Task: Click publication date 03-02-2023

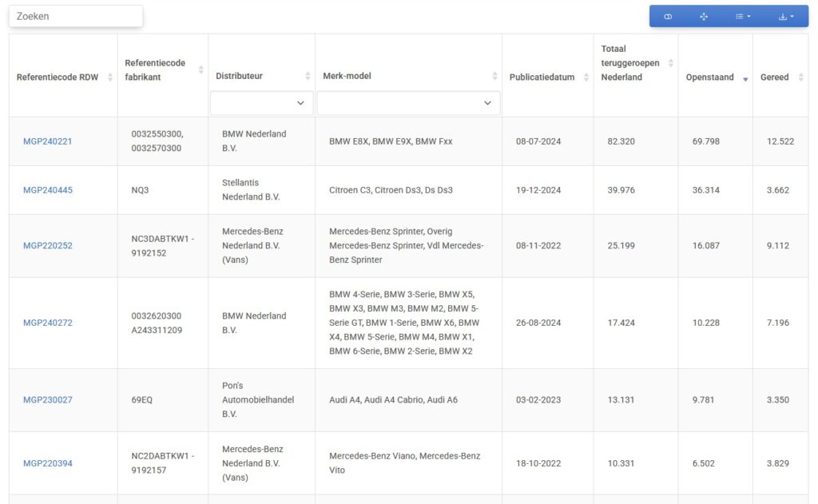Action: point(538,399)
